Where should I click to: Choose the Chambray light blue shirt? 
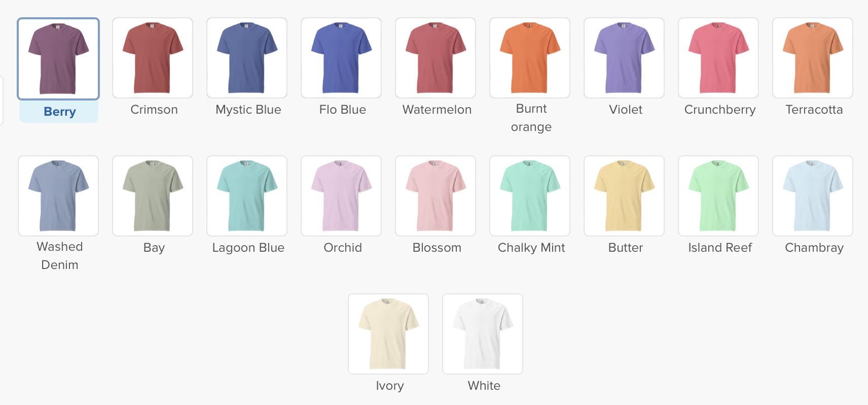click(x=813, y=196)
